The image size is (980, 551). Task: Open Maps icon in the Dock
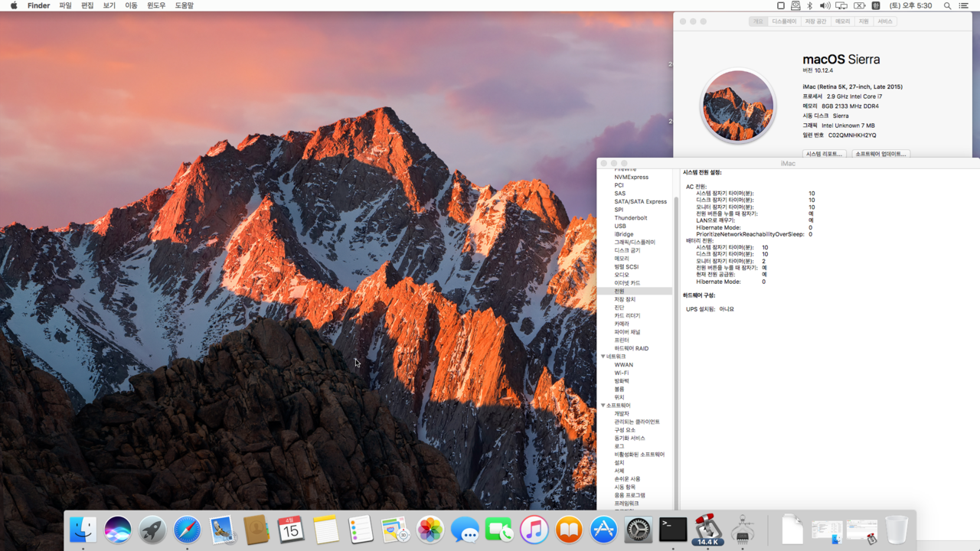395,530
